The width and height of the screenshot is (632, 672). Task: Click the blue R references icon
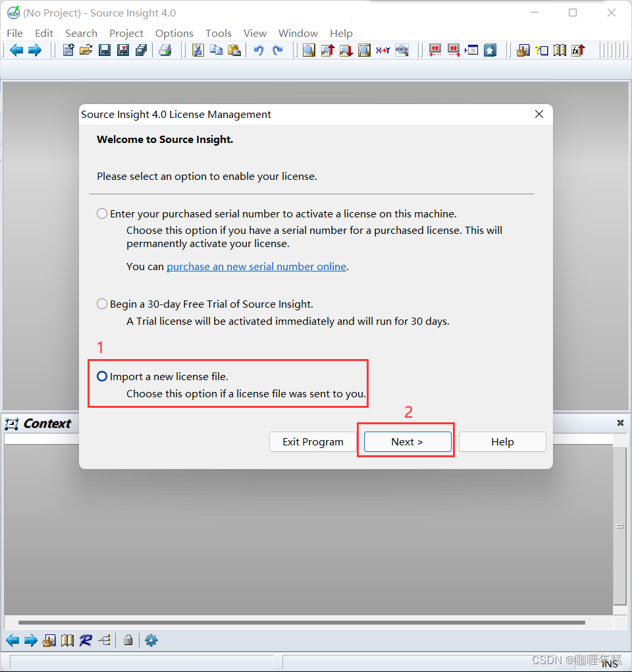pos(86,640)
